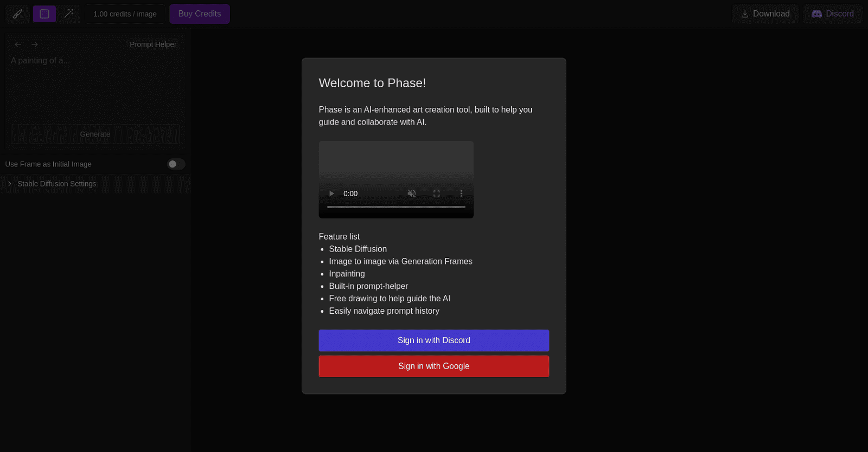Play the welcome video
Screen dimensions: 868x452
(x=331, y=193)
